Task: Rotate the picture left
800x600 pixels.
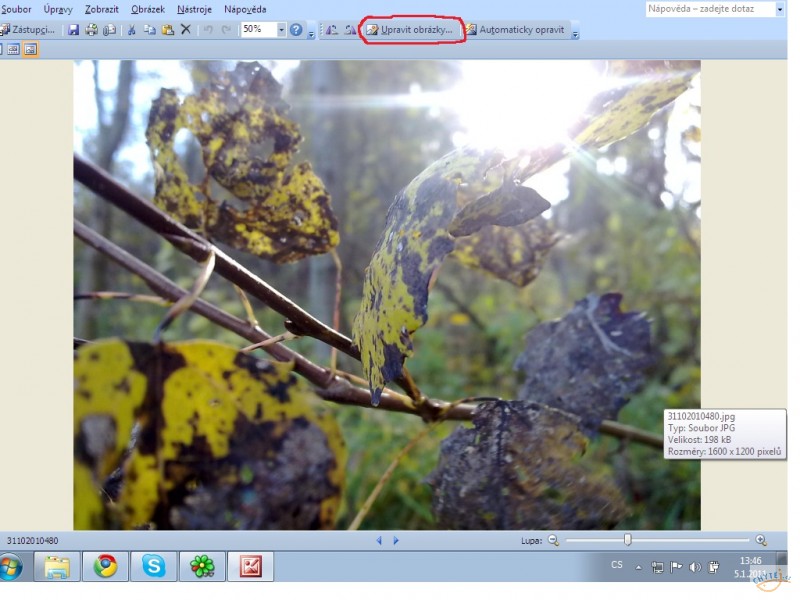Action: coord(332,30)
